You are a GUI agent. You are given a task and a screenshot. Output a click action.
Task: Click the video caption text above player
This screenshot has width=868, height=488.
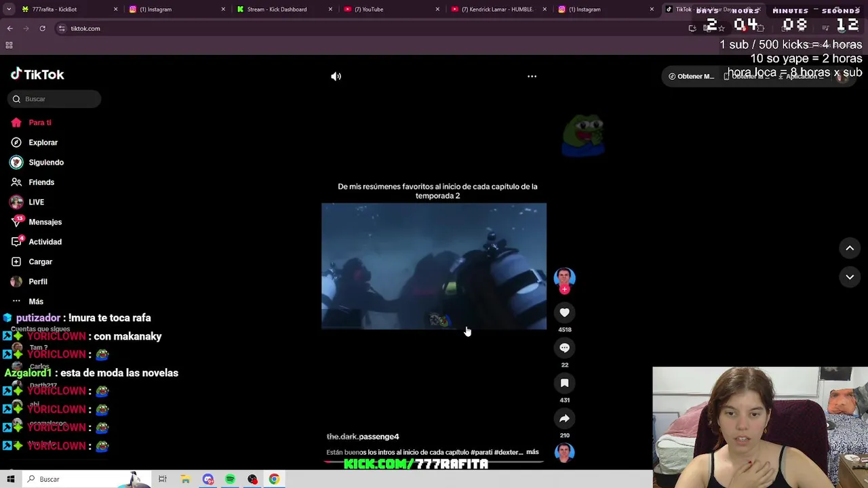pos(437,191)
